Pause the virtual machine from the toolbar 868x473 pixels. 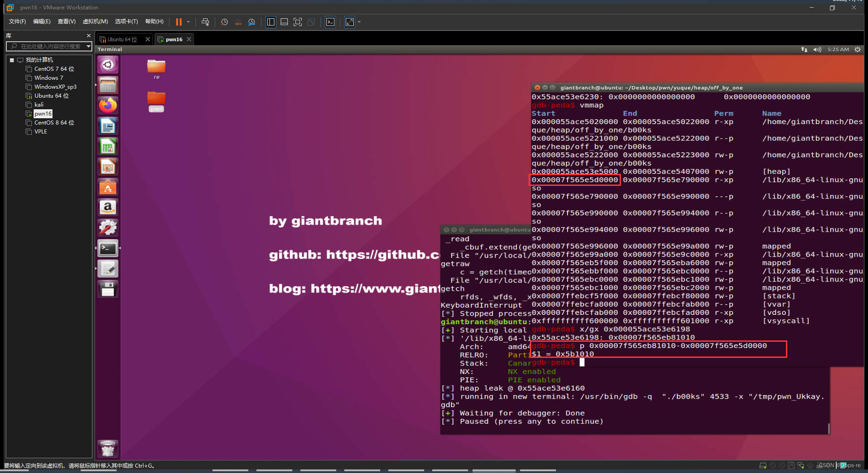tap(179, 22)
